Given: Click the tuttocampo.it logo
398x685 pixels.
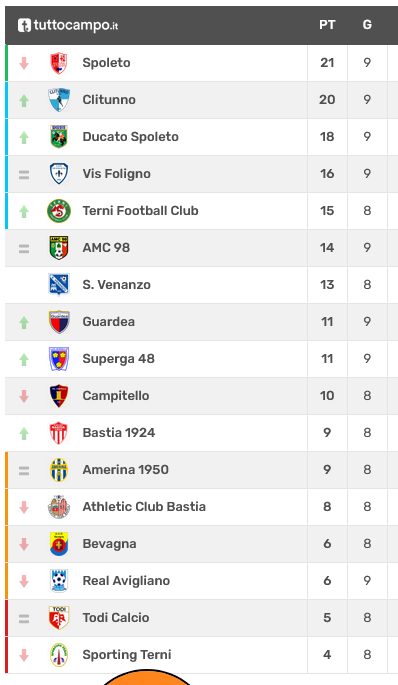Looking at the screenshot, I should click(x=68, y=25).
